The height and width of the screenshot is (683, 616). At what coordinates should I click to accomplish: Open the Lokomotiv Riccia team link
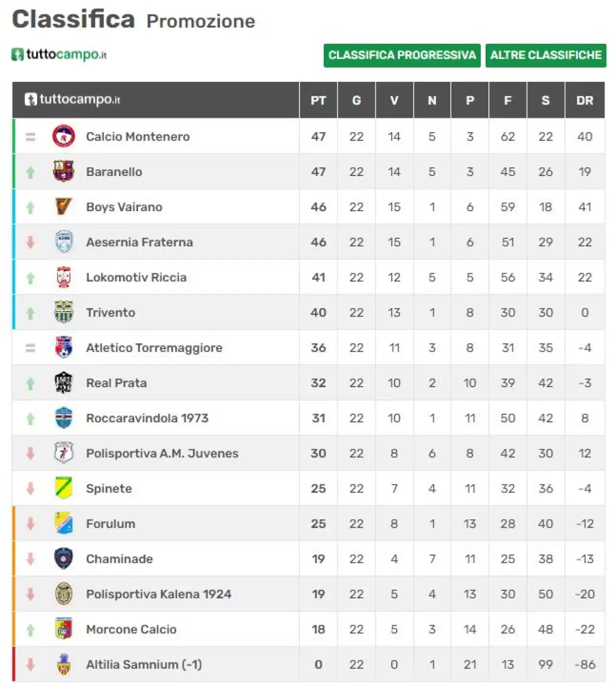(136, 277)
